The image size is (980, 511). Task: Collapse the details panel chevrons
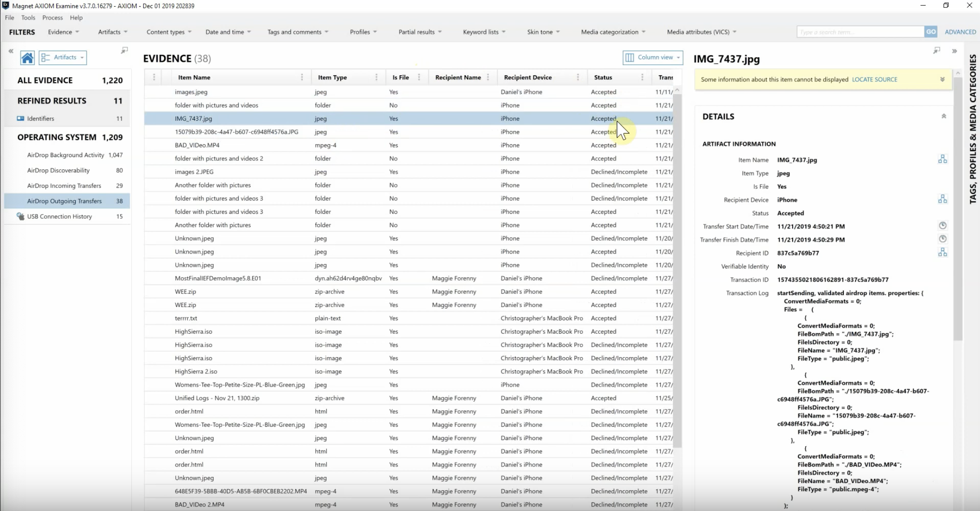pos(954,51)
